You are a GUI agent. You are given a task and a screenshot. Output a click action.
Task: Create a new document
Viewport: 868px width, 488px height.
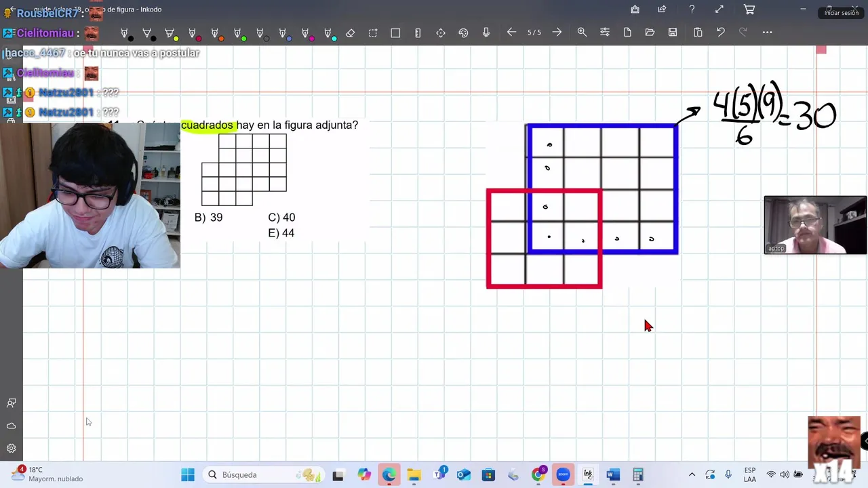point(627,33)
